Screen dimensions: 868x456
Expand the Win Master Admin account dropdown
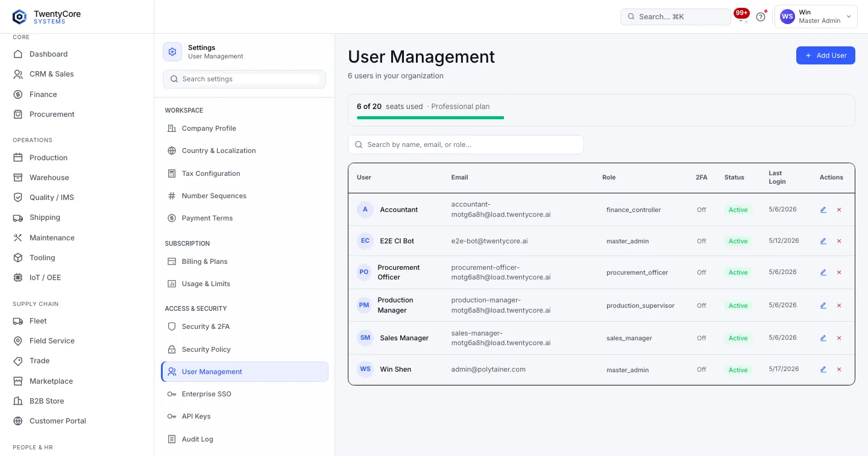816,17
